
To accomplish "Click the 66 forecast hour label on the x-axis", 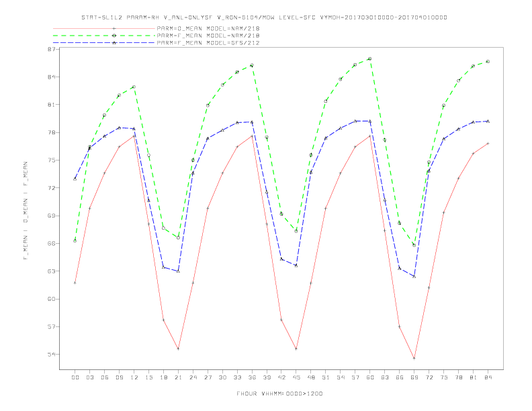I will tap(400, 377).
